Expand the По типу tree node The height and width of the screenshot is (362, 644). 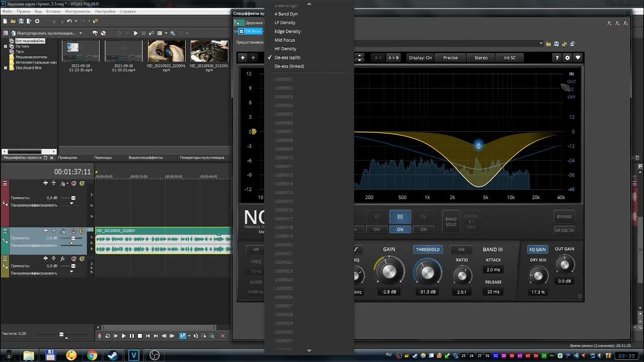click(6, 46)
